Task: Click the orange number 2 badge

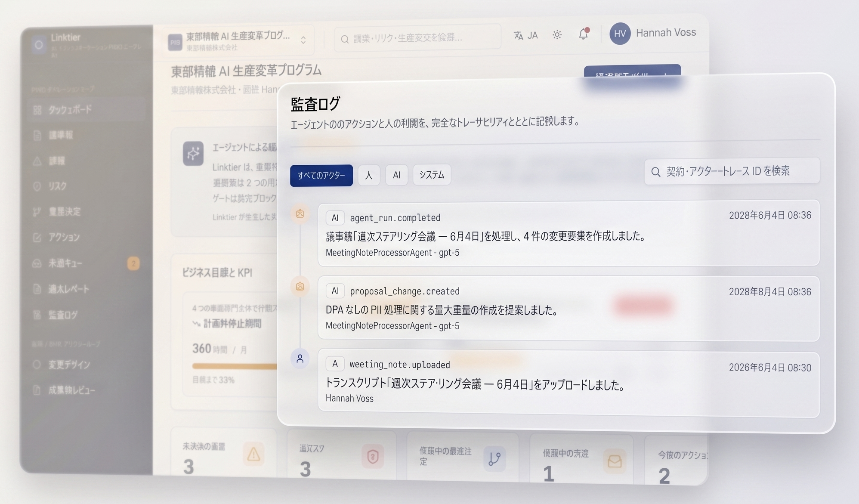Action: pos(133,263)
